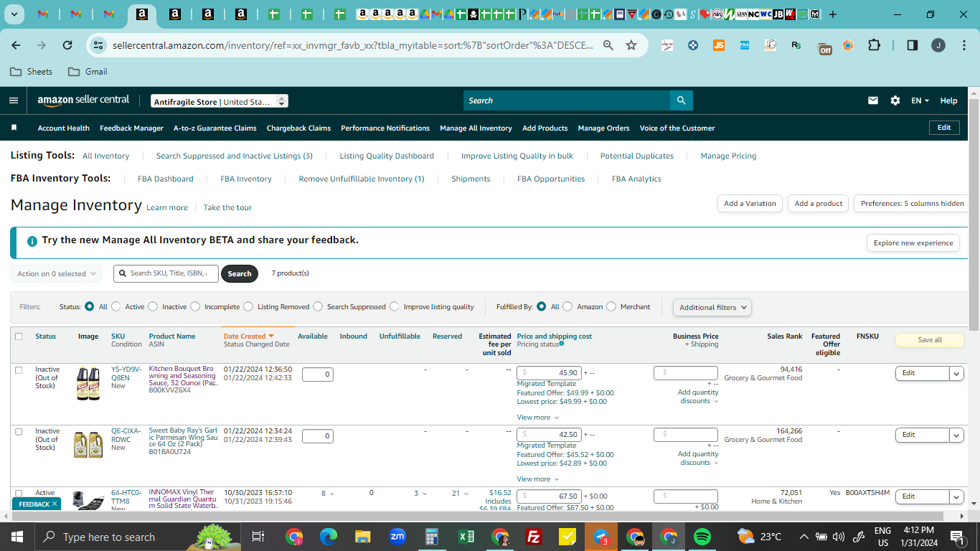Image resolution: width=980 pixels, height=551 pixels.
Task: Tick the checkbox for Sweet Baby Ray's row
Action: coord(19,432)
